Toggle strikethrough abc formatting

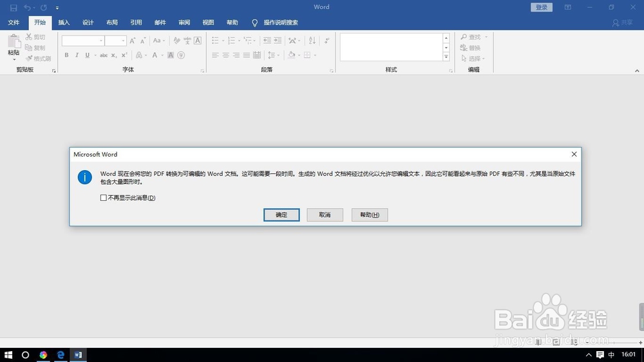(x=104, y=55)
